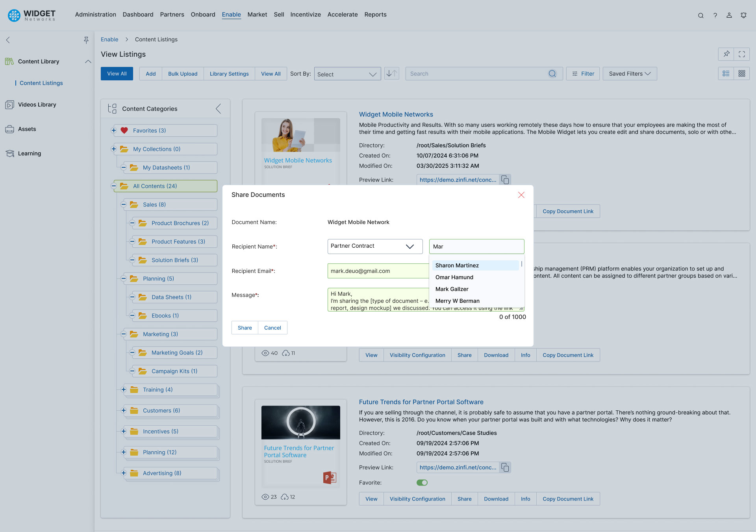Image resolution: width=756 pixels, height=532 pixels.
Task: Switch to grid view layout
Action: click(x=741, y=73)
